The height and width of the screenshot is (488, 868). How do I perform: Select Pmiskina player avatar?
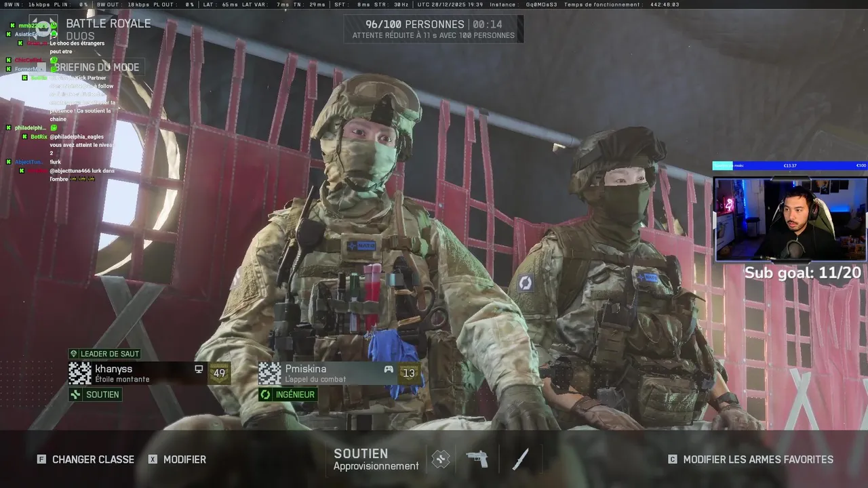pos(270,373)
